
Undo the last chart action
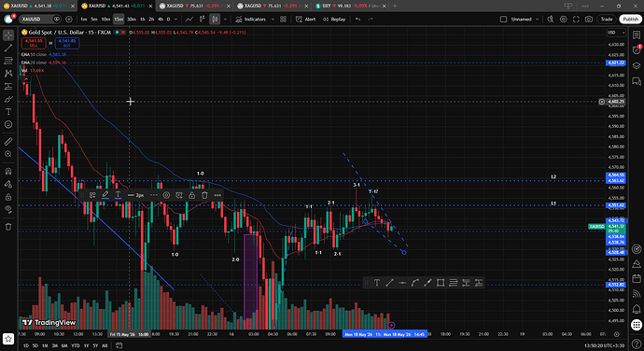click(x=358, y=20)
